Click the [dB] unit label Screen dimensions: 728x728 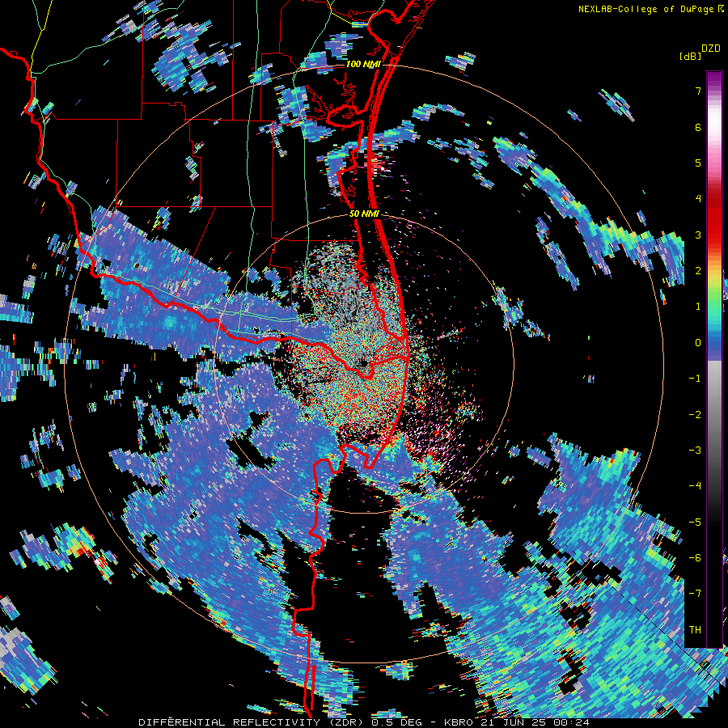[690, 56]
